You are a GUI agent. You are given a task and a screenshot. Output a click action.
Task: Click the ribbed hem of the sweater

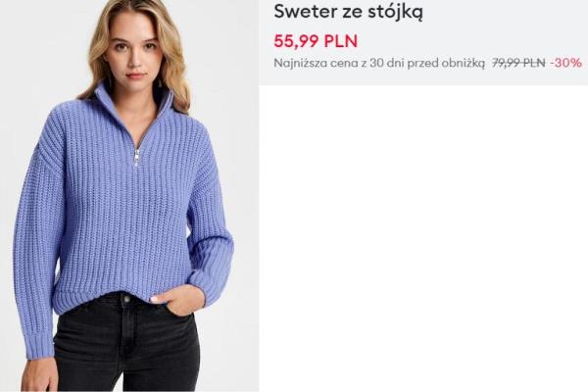pyautogui.click(x=123, y=291)
